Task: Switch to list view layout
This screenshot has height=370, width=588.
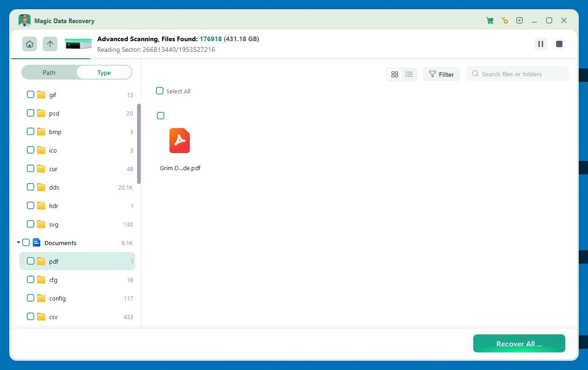Action: [409, 74]
